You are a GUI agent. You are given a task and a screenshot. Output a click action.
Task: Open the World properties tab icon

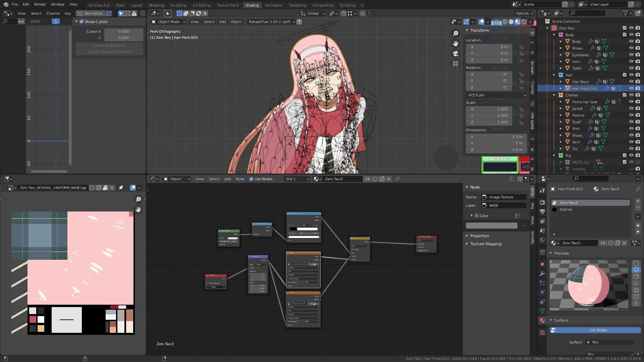[542, 240]
